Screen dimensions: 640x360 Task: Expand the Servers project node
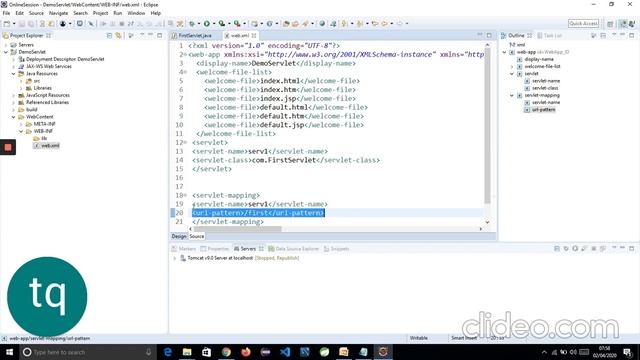point(6,45)
